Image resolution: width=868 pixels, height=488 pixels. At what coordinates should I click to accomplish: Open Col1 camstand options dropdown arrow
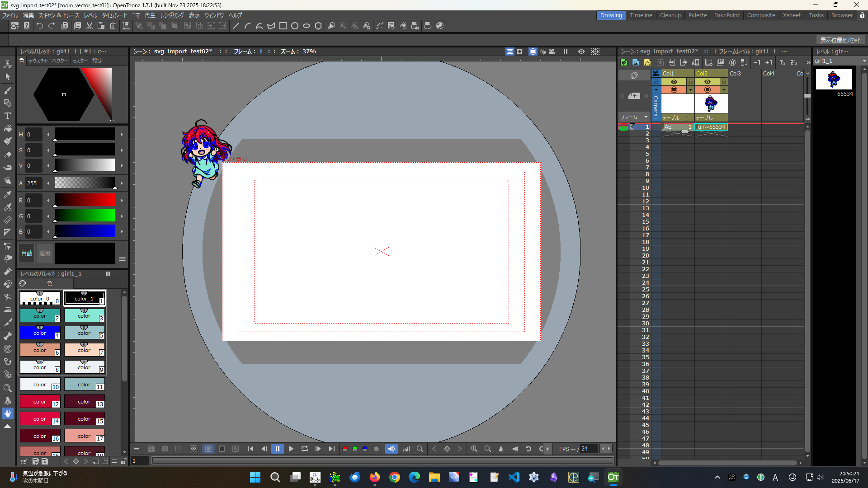tap(690, 90)
